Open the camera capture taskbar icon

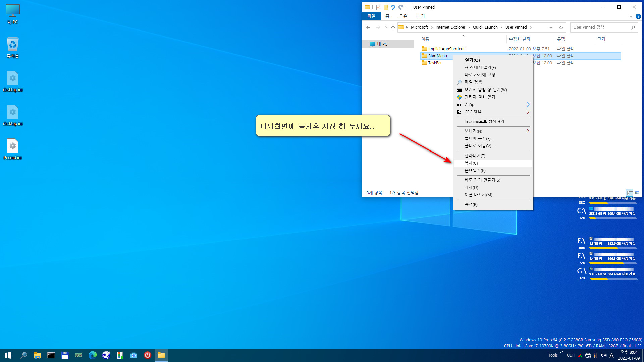133,355
